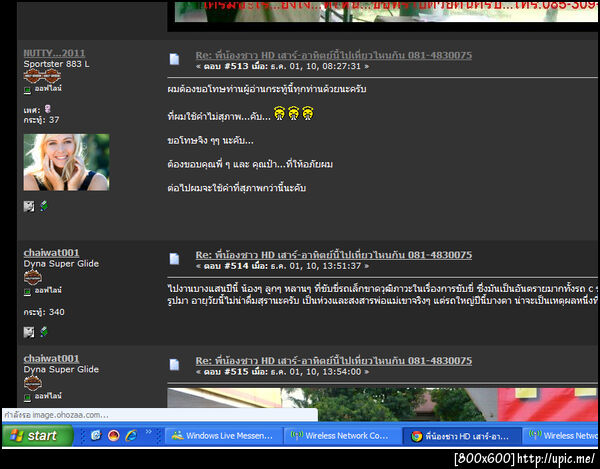Click 'Dyna Super Glide' text in reply #515

click(61, 370)
